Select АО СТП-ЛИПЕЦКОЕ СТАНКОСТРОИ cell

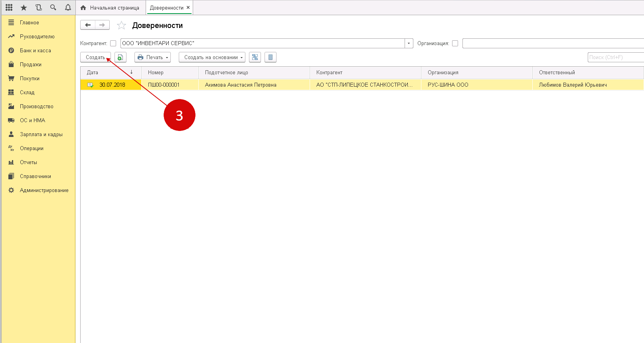click(365, 85)
